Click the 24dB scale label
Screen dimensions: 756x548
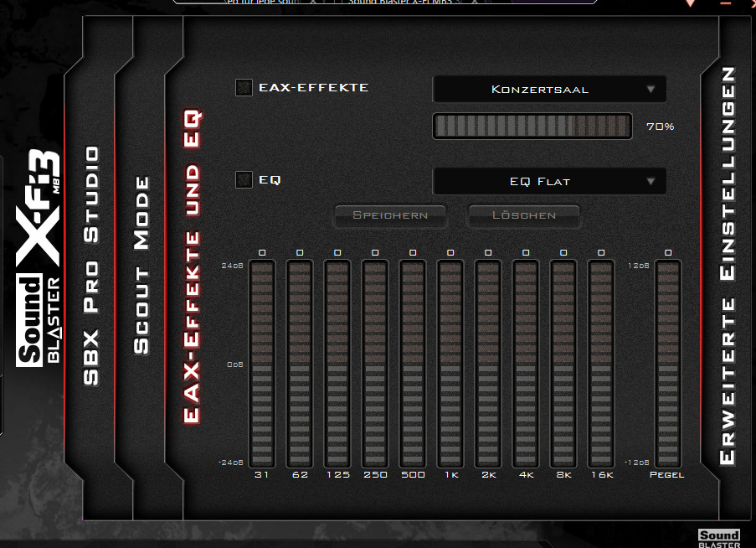pos(233,266)
